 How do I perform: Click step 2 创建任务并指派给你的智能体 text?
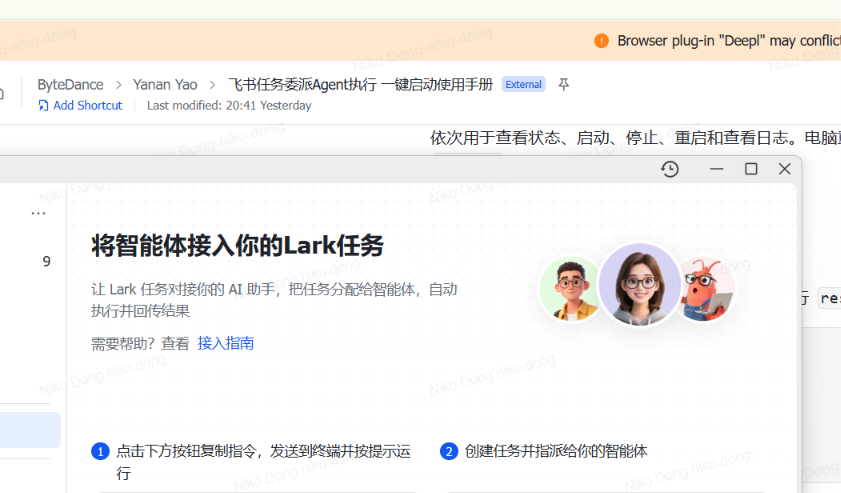556,451
